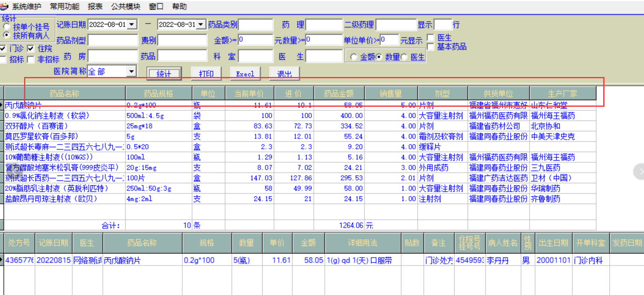Click the 门诊内科 department cell
The image size is (644, 295).
point(591,260)
